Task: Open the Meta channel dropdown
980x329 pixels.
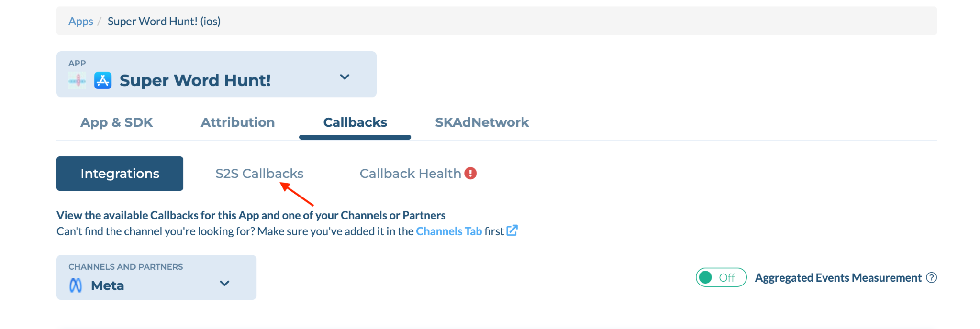Action: (156, 277)
